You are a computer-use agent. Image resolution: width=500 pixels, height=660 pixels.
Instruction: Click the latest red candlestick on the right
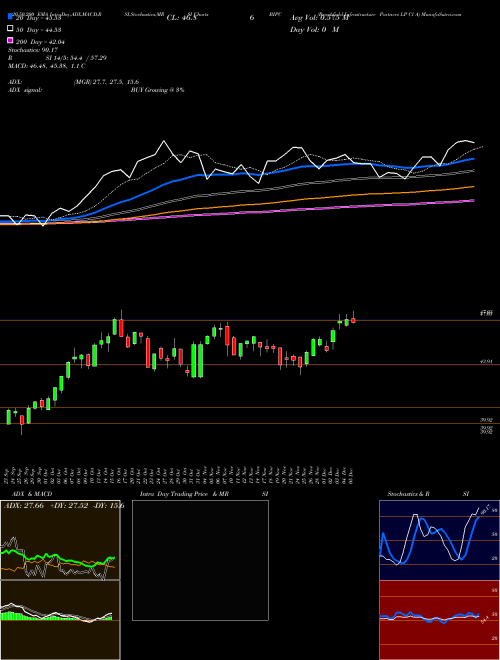click(x=354, y=320)
